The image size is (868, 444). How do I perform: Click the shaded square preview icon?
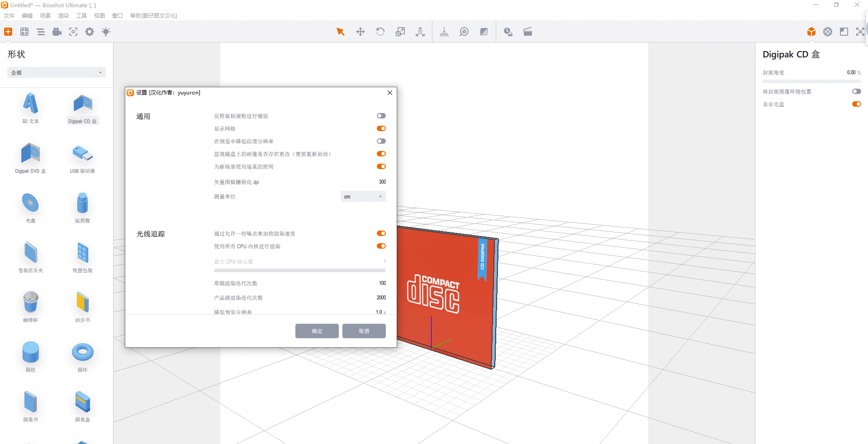pos(484,32)
